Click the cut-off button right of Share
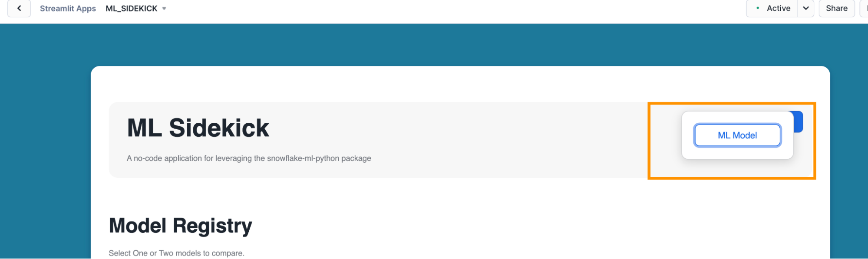The width and height of the screenshot is (868, 259). coord(864,8)
